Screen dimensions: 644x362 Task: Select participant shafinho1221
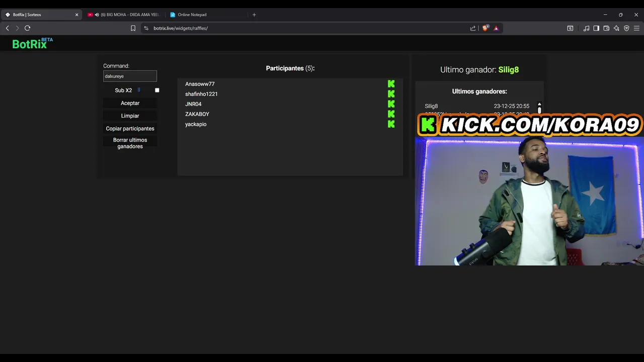coord(201,94)
